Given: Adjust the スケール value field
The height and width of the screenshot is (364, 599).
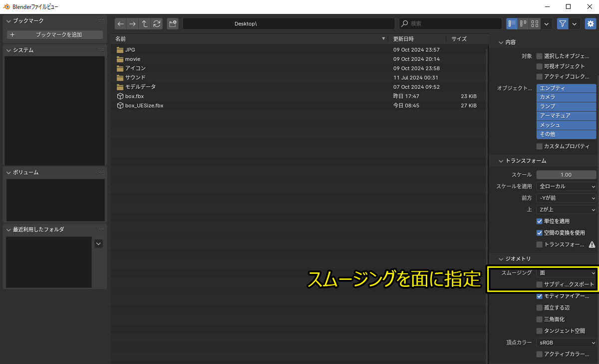Looking at the screenshot, I should pos(566,175).
